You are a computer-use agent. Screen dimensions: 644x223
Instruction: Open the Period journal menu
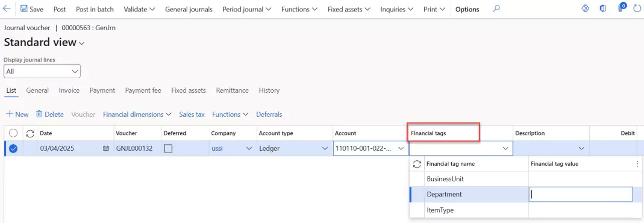247,9
